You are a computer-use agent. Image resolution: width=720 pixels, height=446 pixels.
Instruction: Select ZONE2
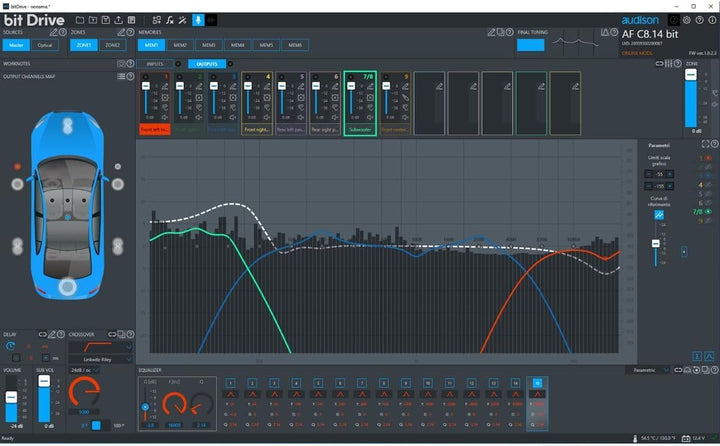coord(112,45)
